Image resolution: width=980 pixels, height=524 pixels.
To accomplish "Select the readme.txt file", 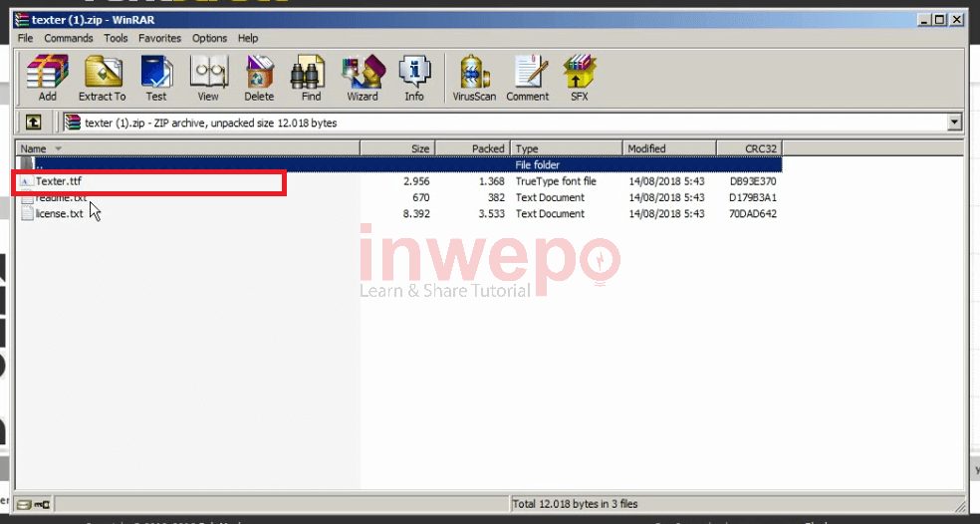I will (x=61, y=197).
